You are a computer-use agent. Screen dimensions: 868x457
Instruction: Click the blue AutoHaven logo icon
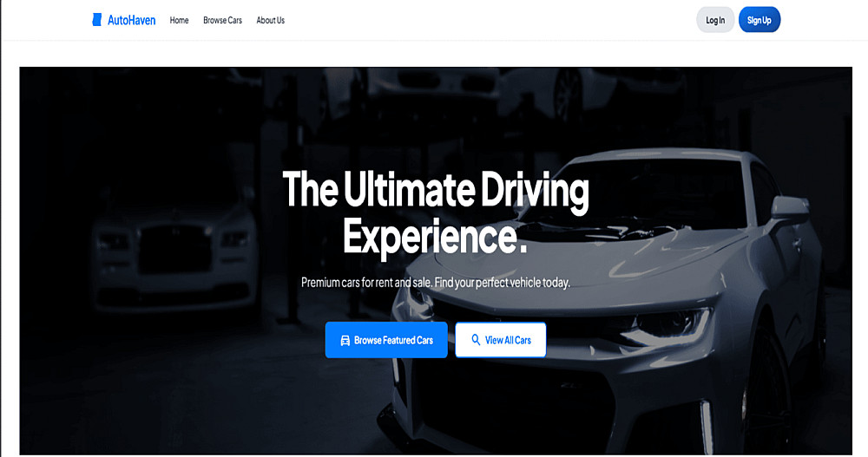(x=97, y=20)
